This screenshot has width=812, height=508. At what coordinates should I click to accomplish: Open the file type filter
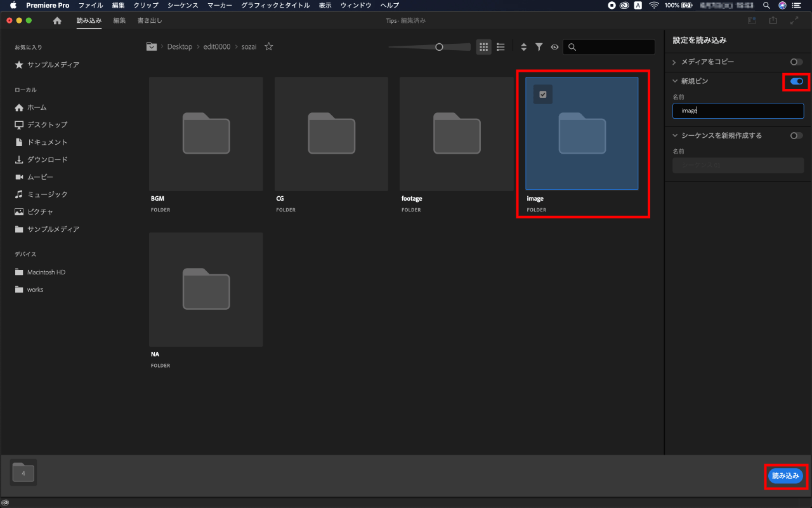(x=539, y=47)
